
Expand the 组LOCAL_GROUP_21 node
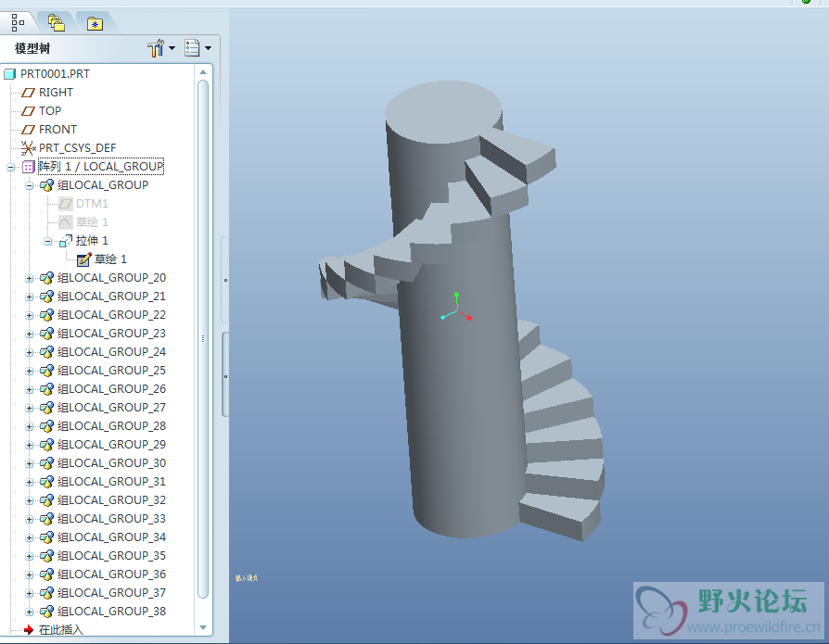click(x=30, y=297)
